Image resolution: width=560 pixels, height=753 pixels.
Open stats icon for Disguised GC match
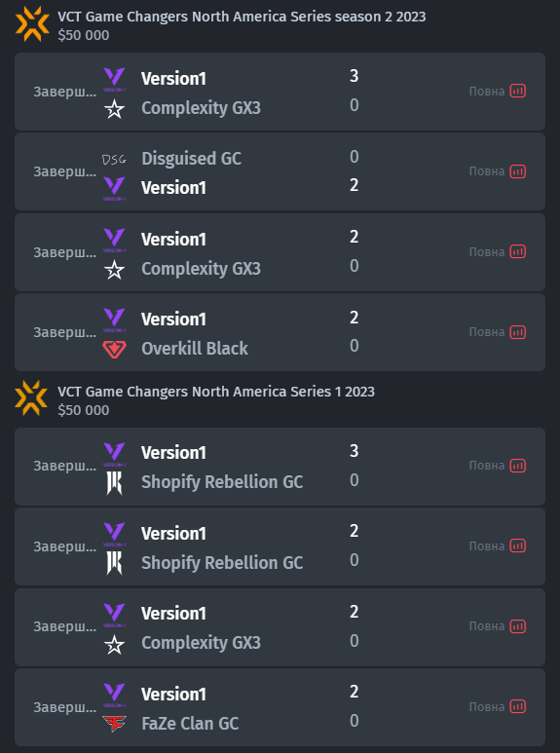click(x=518, y=171)
